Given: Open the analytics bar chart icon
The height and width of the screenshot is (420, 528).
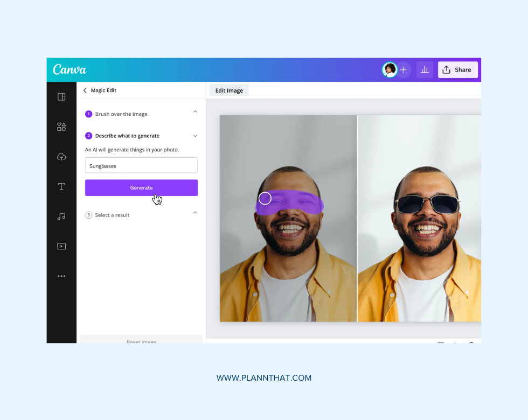Looking at the screenshot, I should [425, 69].
